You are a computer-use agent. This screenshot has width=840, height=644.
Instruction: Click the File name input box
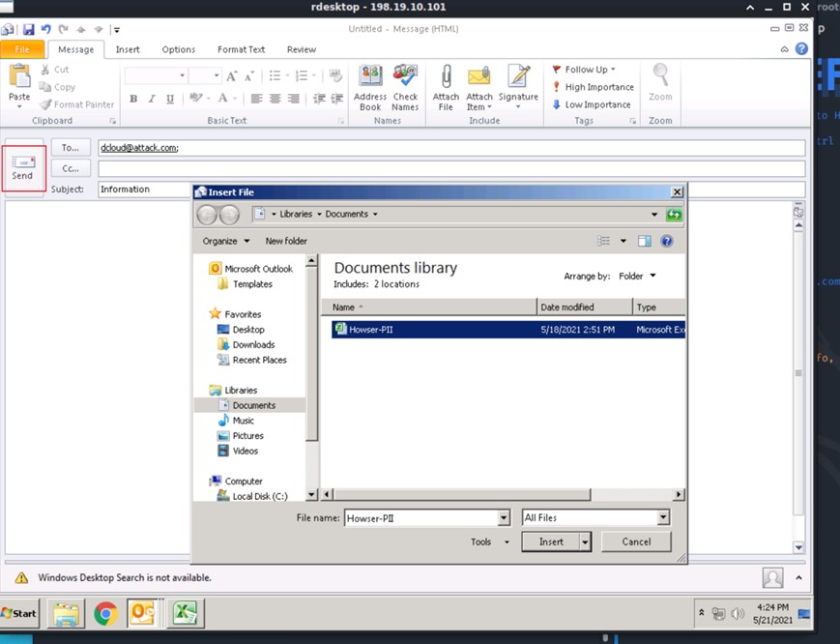click(x=421, y=518)
